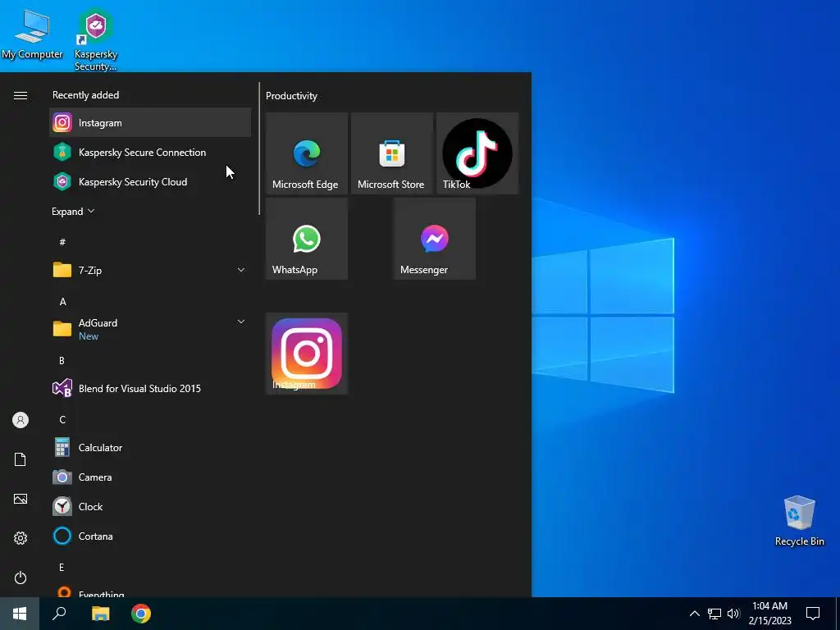Click the C letter header

tap(62, 419)
